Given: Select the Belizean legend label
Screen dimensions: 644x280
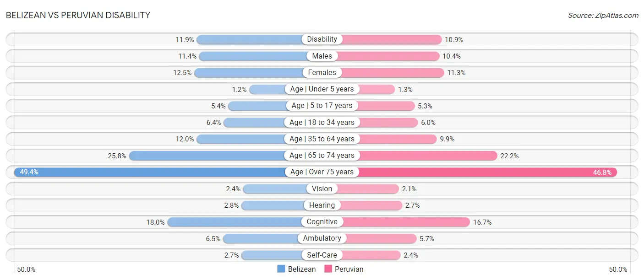Looking at the screenshot, I should pos(302,269).
